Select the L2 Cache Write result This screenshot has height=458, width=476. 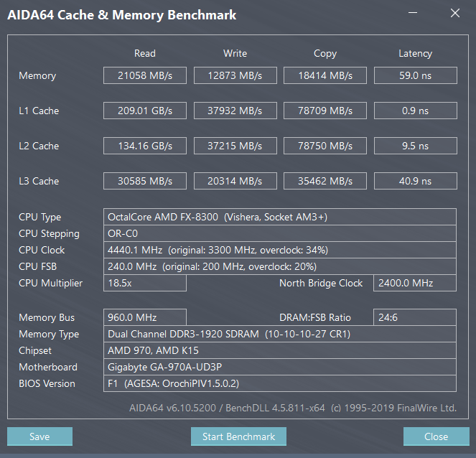click(235, 146)
